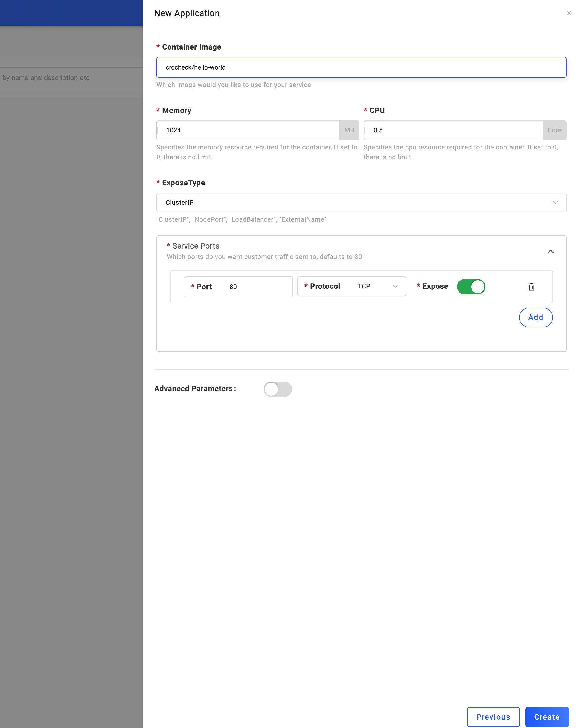The height and width of the screenshot is (728, 576).
Task: Click the Protocol dropdown arrow icon
Action: pyautogui.click(x=395, y=286)
